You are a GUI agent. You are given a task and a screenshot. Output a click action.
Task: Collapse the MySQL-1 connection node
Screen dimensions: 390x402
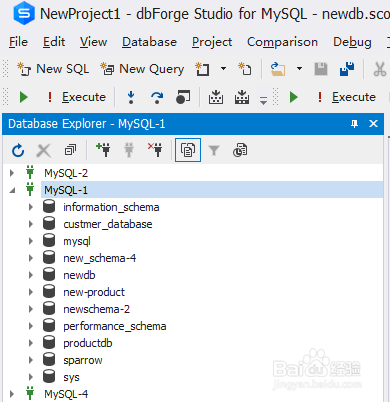pos(13,191)
